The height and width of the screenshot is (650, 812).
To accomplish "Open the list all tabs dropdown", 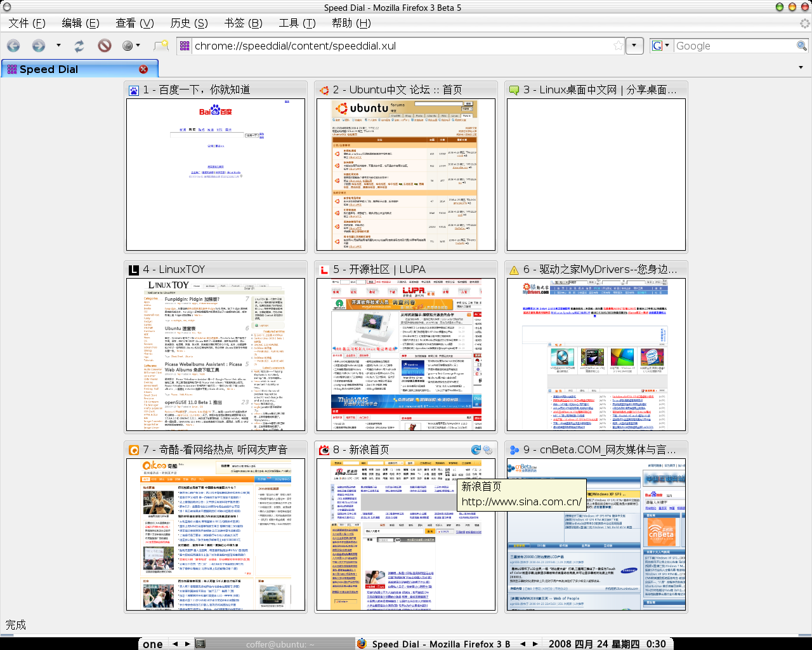I will (801, 67).
